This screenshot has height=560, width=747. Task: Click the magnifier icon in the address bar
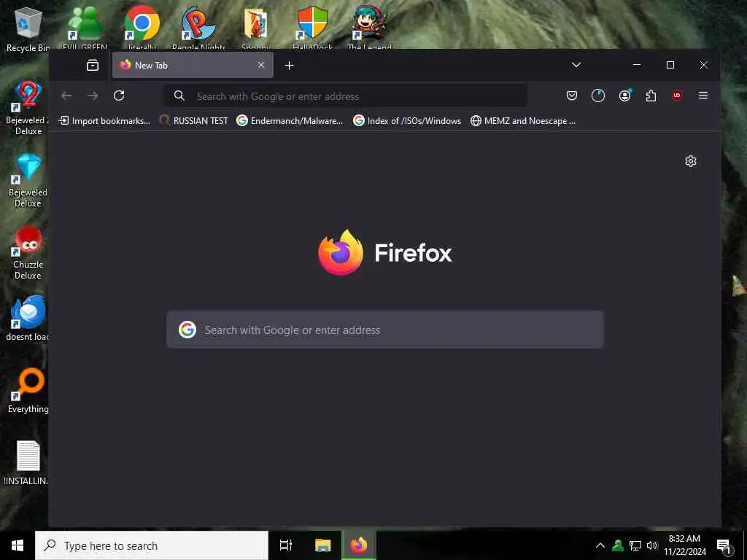(179, 96)
